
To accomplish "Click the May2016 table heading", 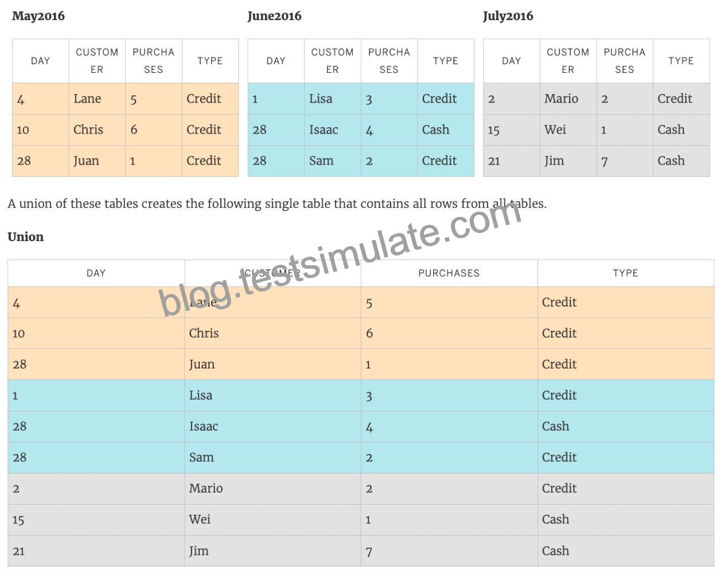I will 38,16.
